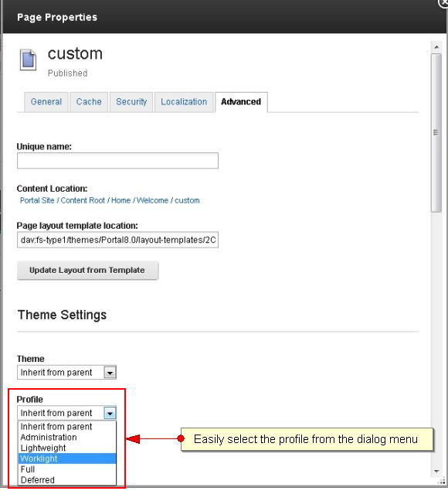
Task: Follow the Welcome breadcrumb link
Action: [153, 200]
